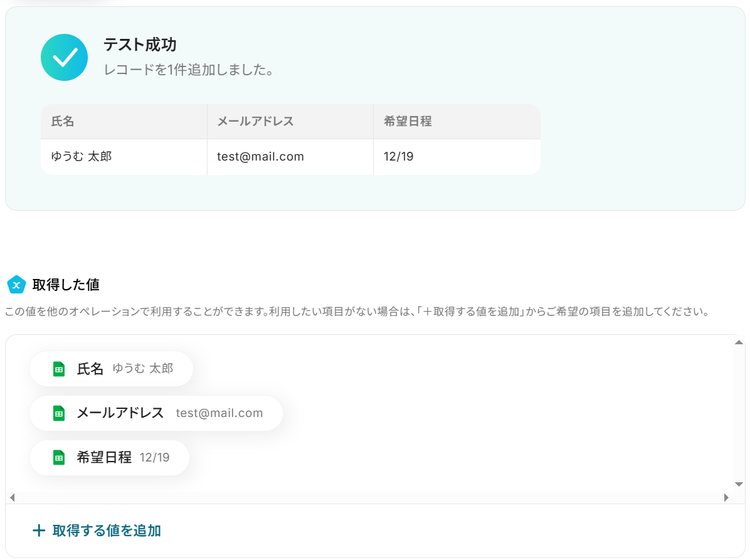
Task: Click the blue hexagon icon beside 取得した値
Action: pyautogui.click(x=16, y=285)
